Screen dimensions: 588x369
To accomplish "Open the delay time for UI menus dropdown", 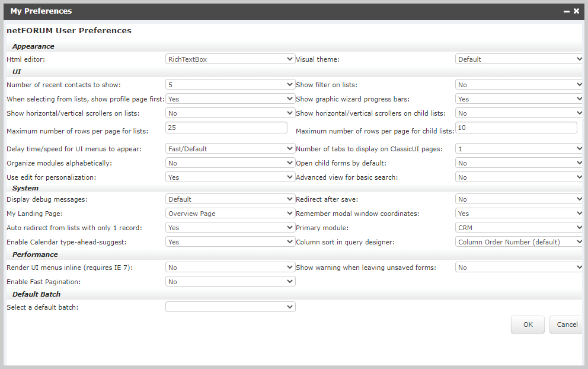I will tap(230, 148).
